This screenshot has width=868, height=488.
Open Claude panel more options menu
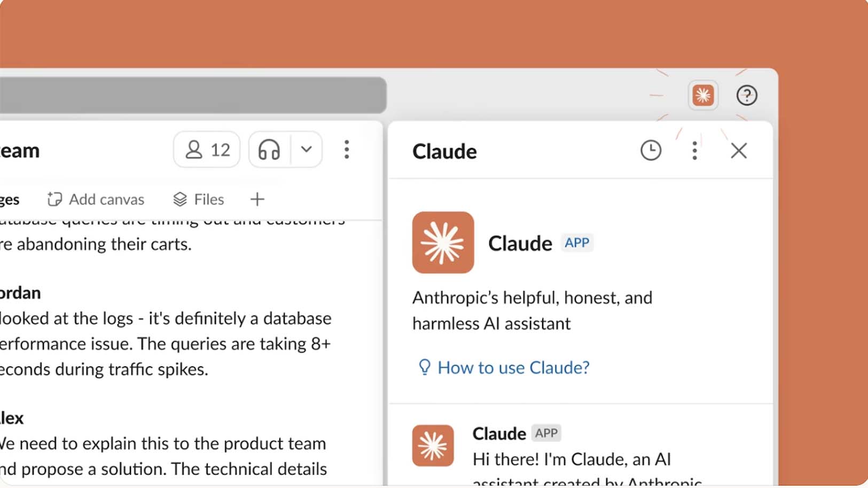(x=694, y=151)
